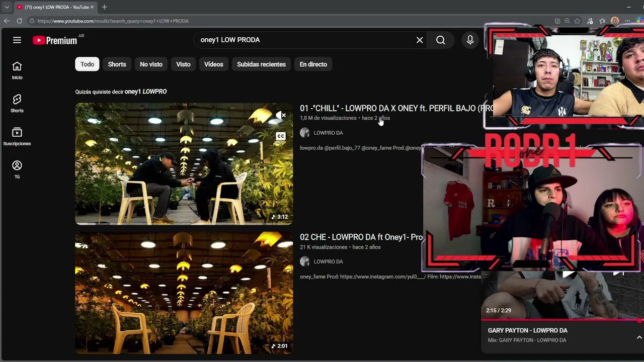Viewport: 644px width, 362px height.
Task: Clear the search query with the X
Action: pos(420,40)
